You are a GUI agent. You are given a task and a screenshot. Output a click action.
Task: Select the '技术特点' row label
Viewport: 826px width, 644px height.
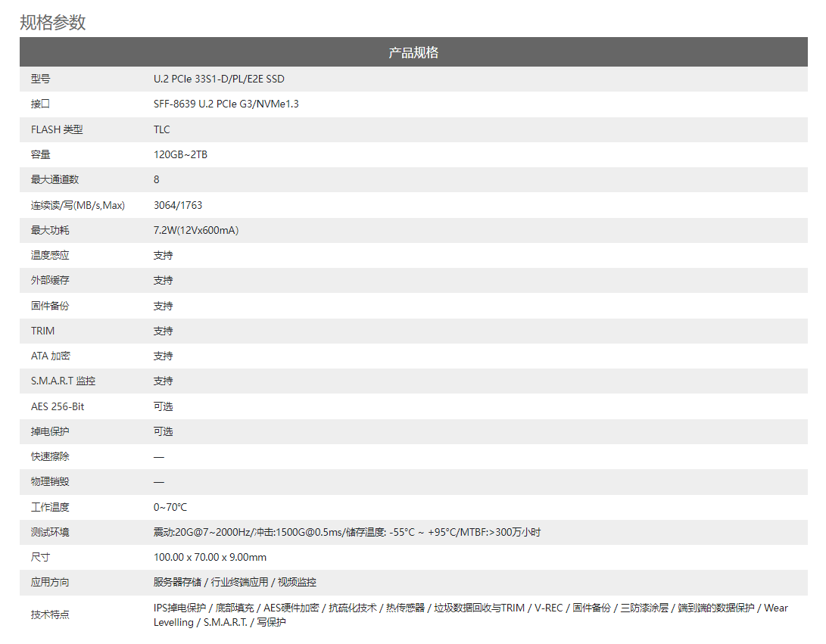(50, 614)
